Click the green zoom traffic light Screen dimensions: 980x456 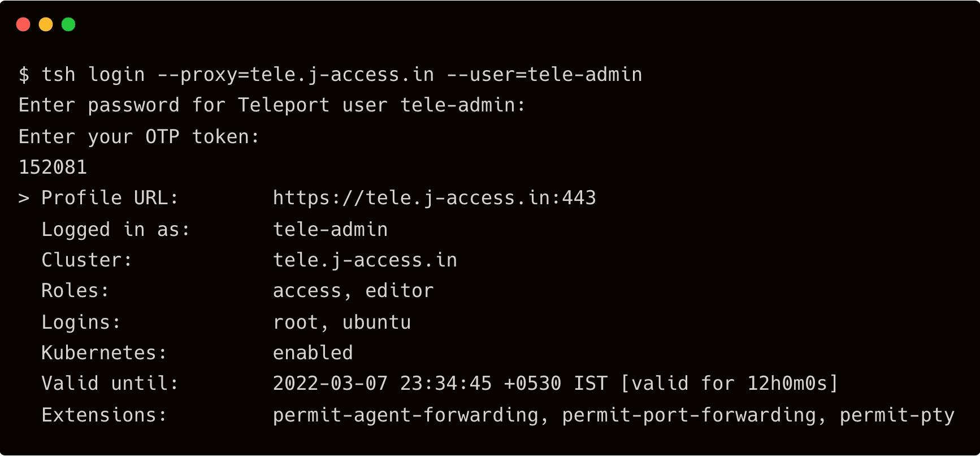[x=68, y=24]
